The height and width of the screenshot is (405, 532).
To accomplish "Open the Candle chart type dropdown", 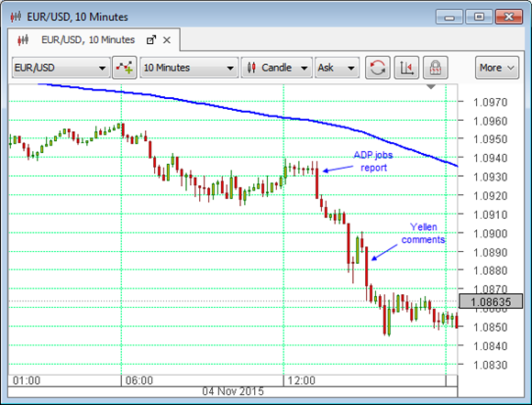I will coord(276,68).
